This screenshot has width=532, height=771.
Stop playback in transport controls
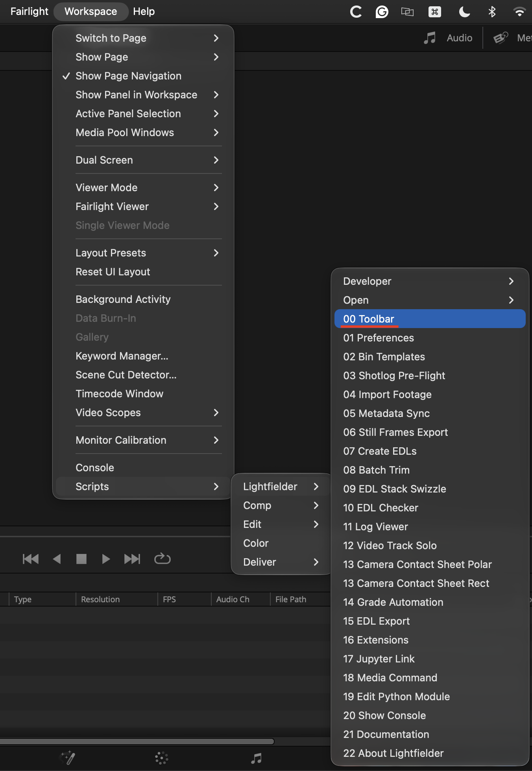tap(81, 559)
